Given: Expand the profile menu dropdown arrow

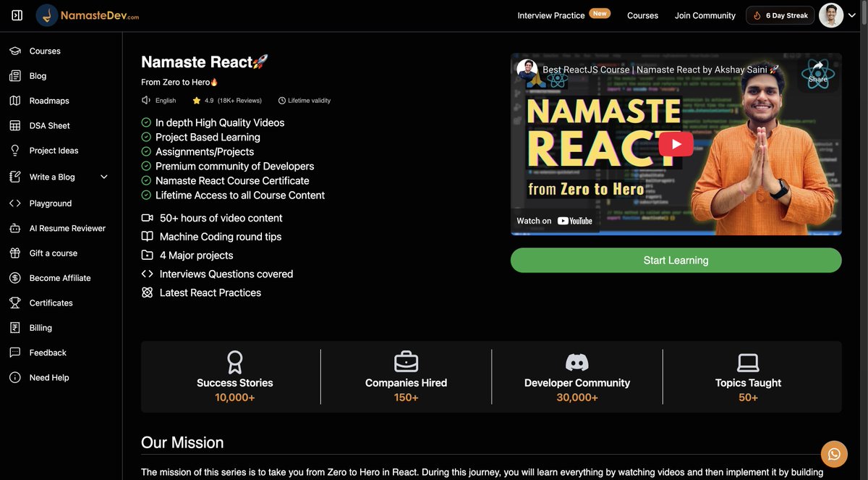Looking at the screenshot, I should coord(852,16).
